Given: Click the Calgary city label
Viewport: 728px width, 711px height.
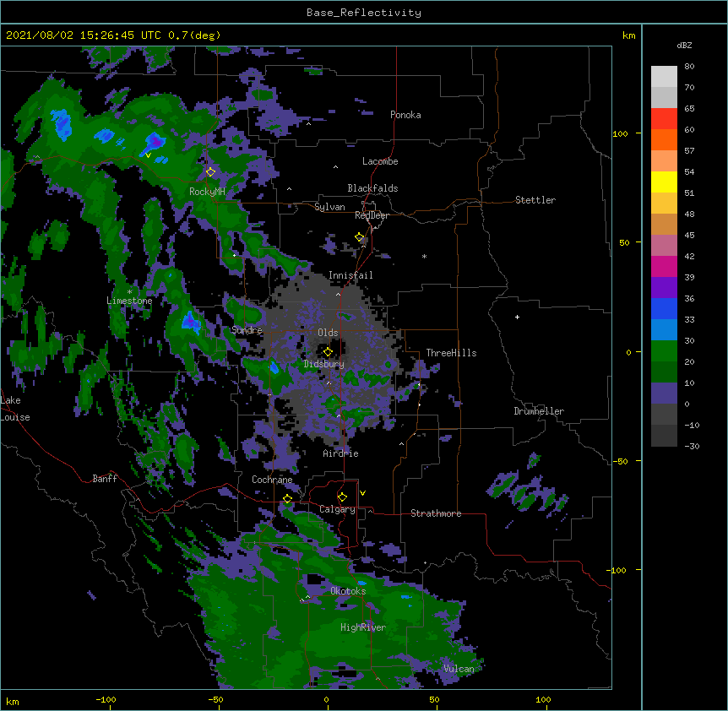Looking at the screenshot, I should point(337,509).
